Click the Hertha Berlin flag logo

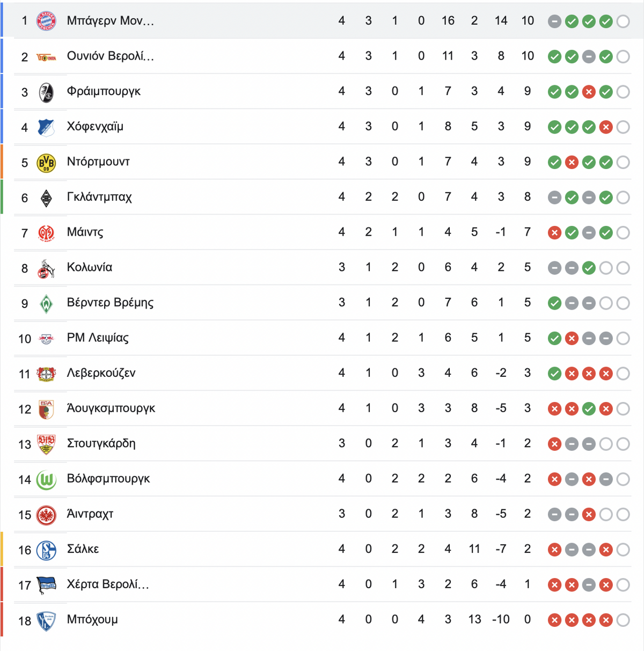pyautogui.click(x=46, y=586)
